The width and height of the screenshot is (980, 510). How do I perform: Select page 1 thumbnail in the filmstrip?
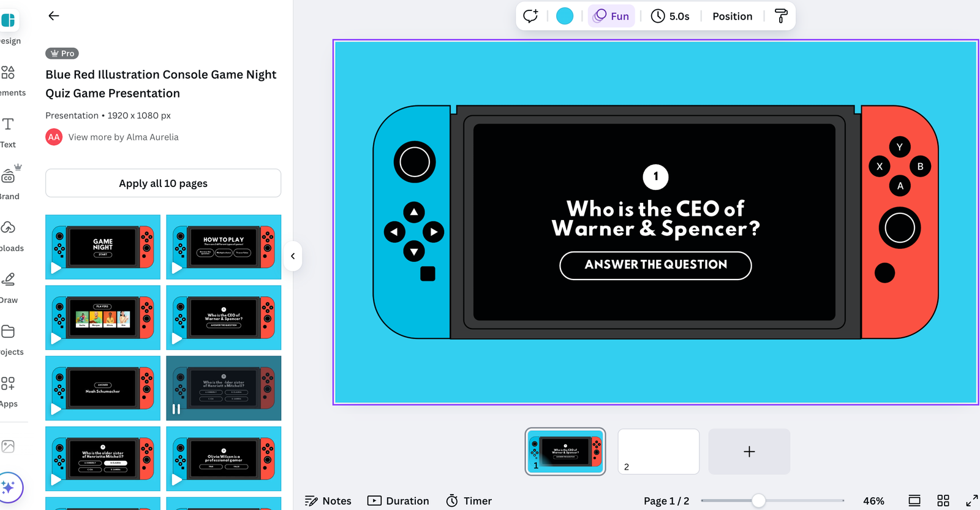coord(565,452)
